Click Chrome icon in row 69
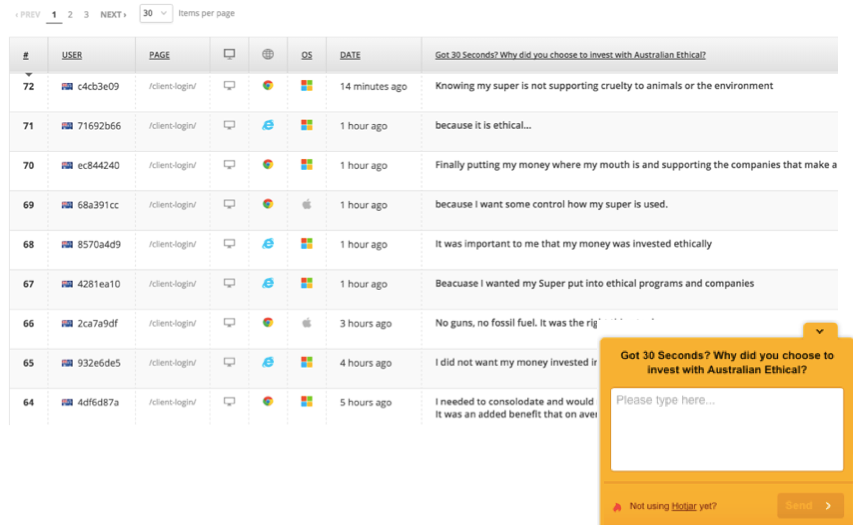853x525 pixels. pos(268,204)
